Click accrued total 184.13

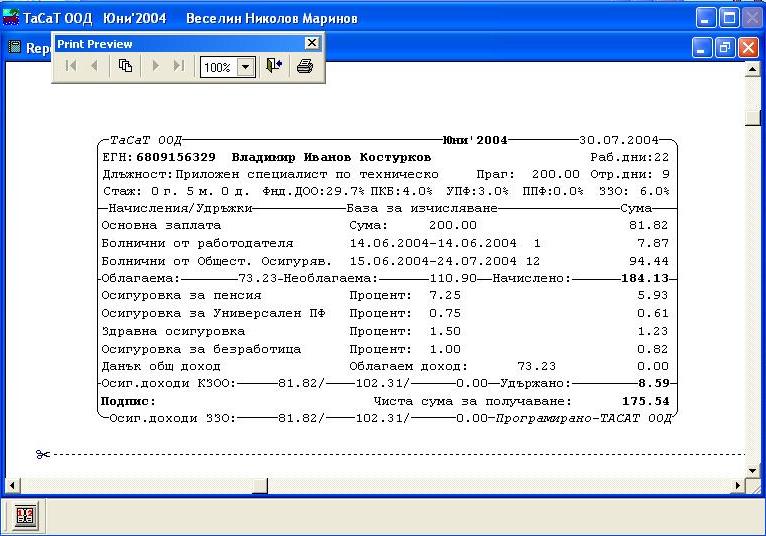click(x=645, y=279)
